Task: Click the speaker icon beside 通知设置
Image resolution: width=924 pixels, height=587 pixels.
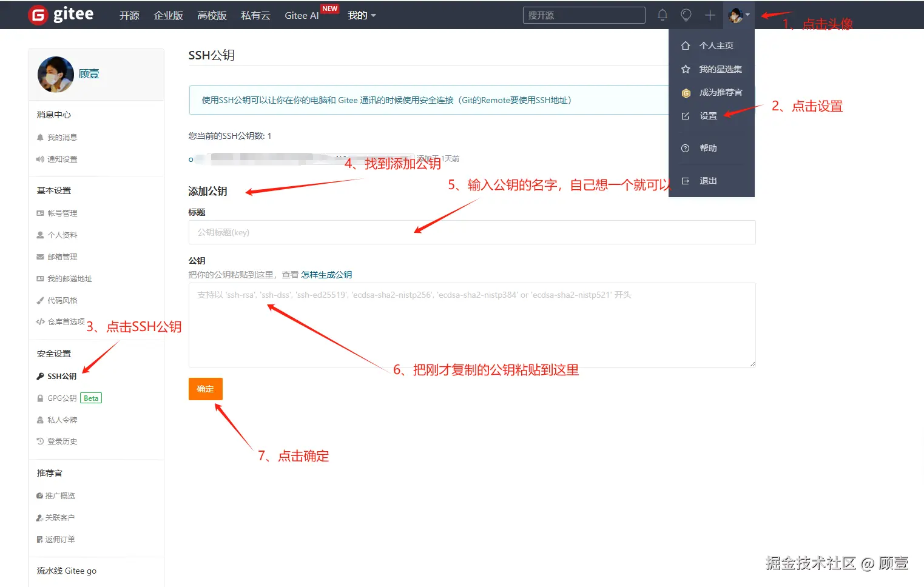Action: 40,159
